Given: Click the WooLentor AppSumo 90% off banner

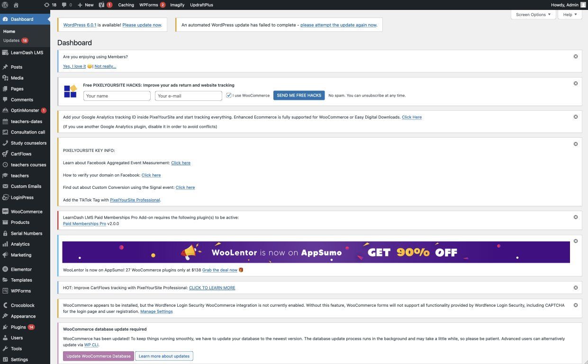Looking at the screenshot, I should pyautogui.click(x=316, y=252).
